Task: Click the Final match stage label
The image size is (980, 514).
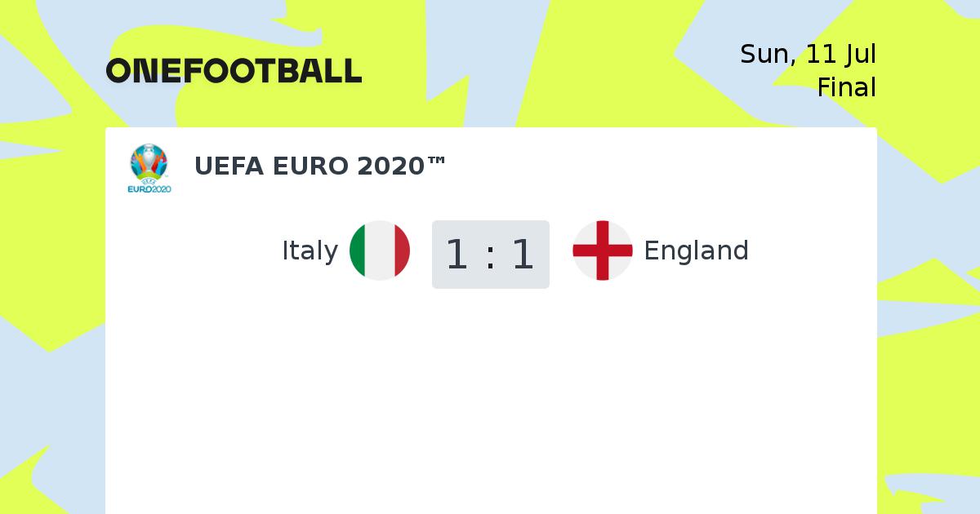Action: 846,87
